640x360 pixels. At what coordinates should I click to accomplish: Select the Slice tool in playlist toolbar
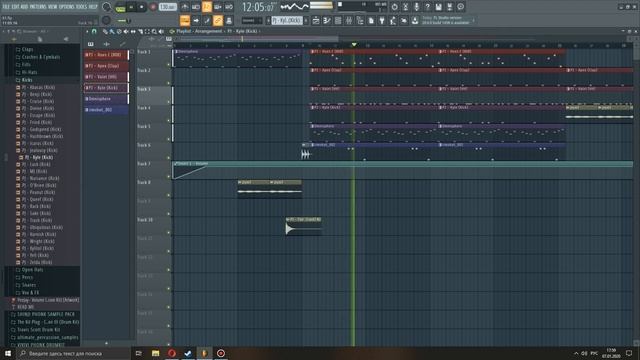140,31
